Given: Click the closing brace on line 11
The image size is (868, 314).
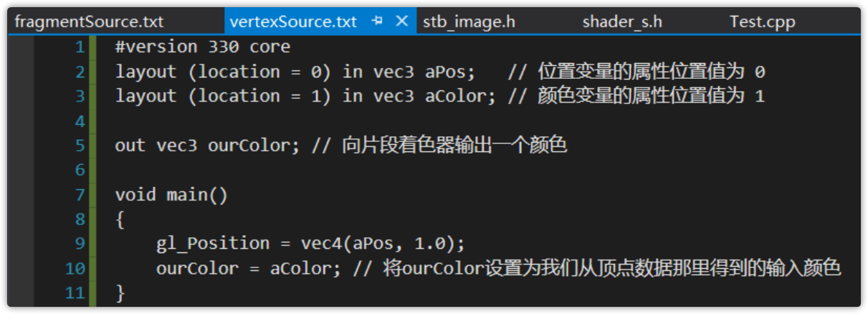Looking at the screenshot, I should tap(120, 293).
